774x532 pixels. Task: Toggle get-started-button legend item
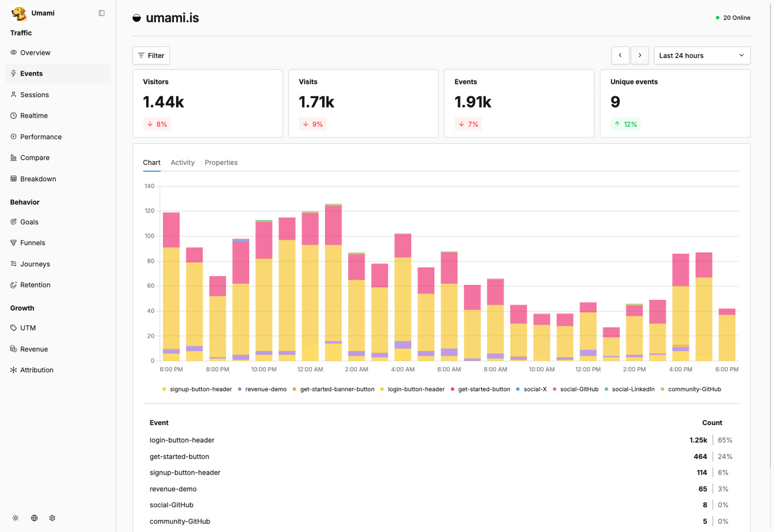click(481, 389)
